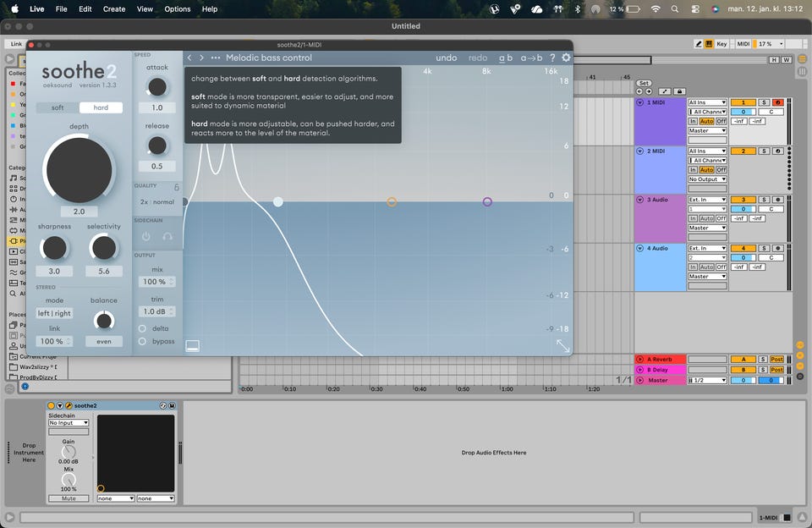This screenshot has width=812, height=528.
Task: Click the sidechain power icon in soothe2
Action: pos(145,237)
